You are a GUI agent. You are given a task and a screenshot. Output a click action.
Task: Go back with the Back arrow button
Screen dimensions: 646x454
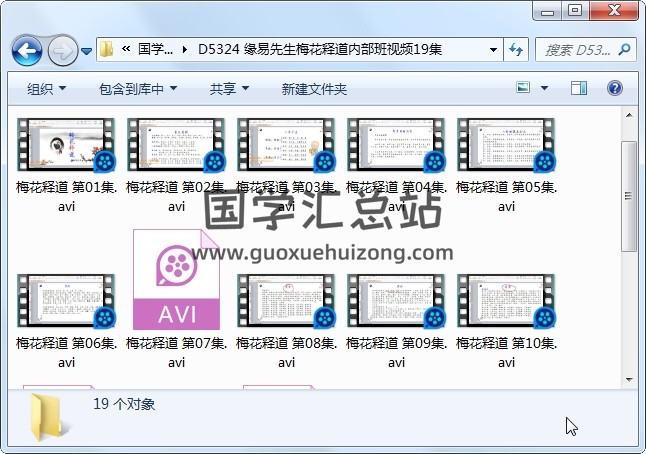pos(27,51)
